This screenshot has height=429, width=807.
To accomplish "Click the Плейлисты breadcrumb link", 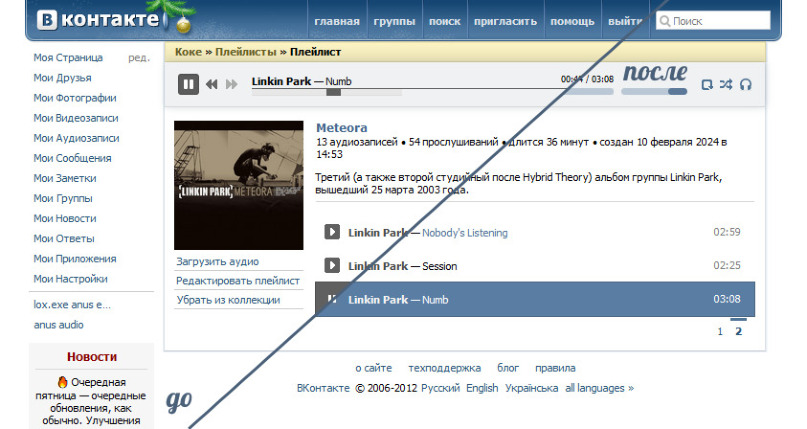I will (245, 52).
